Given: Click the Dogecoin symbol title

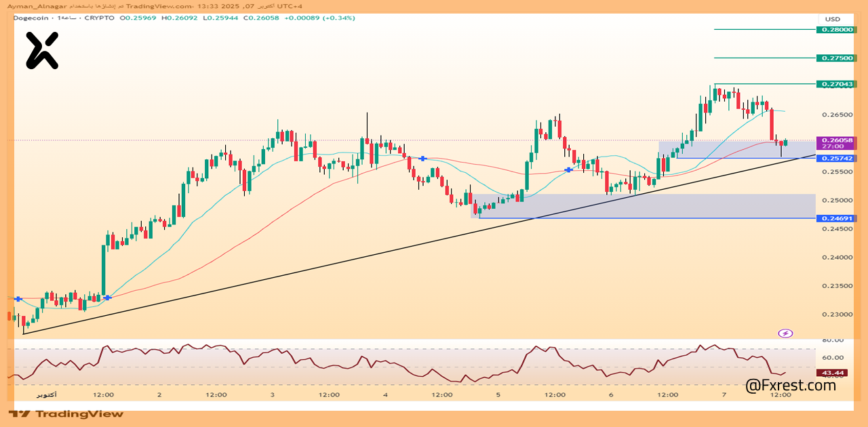Looking at the screenshot, I should [x=31, y=18].
